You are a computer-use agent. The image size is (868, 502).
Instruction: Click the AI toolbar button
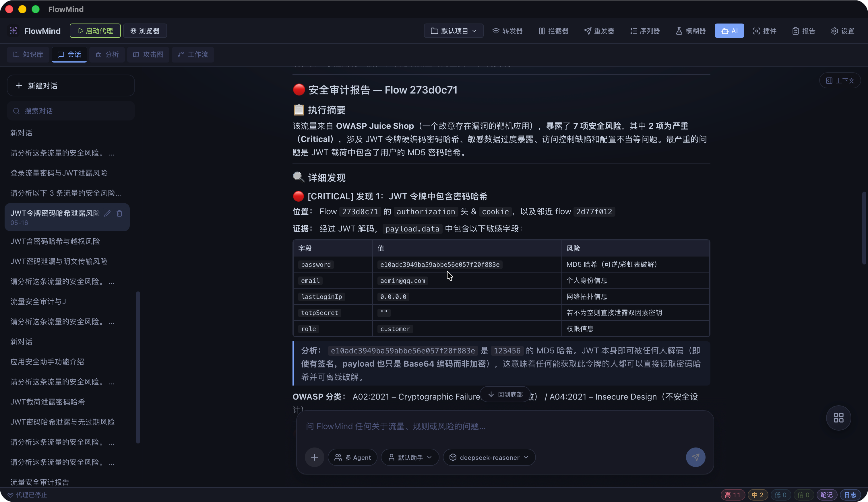point(729,31)
